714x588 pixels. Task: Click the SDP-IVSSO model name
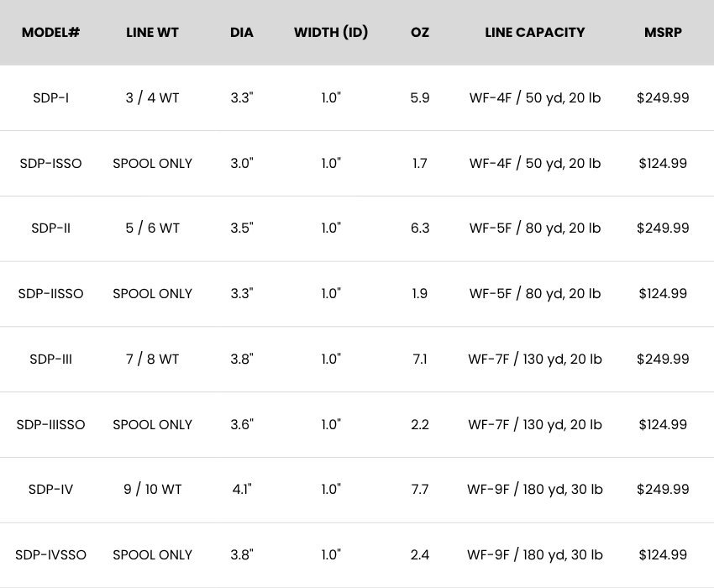(x=50, y=554)
